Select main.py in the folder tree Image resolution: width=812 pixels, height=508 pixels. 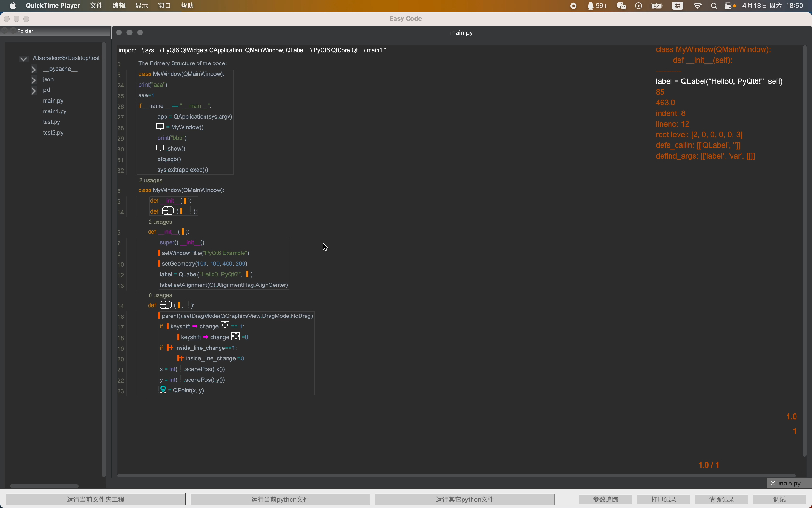coord(53,101)
